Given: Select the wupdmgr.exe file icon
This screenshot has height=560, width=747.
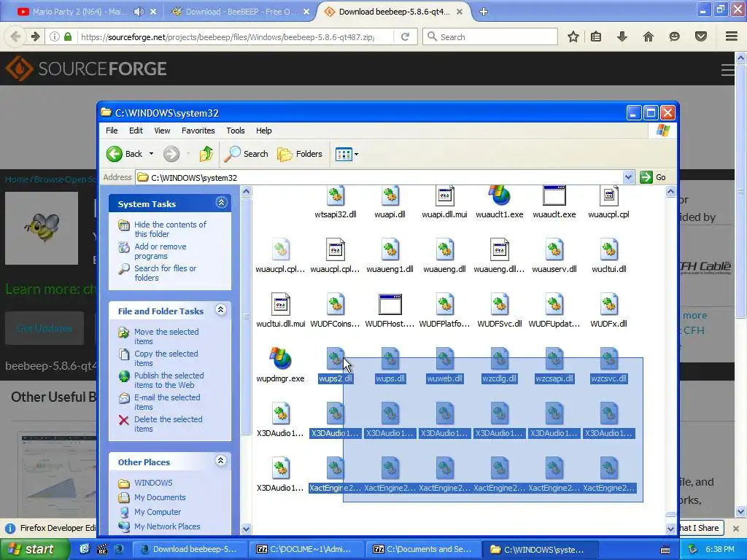Looking at the screenshot, I should [x=281, y=359].
